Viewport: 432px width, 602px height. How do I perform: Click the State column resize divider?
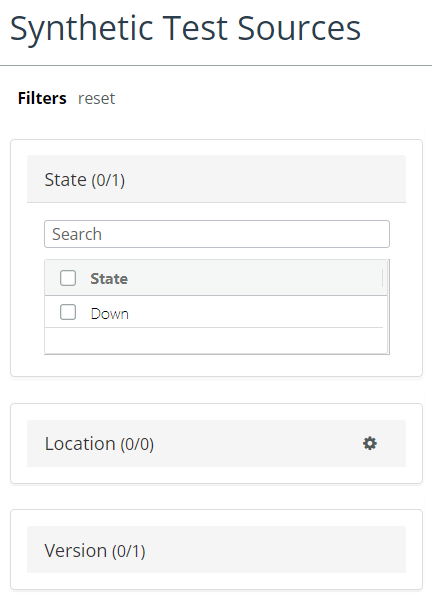pos(382,278)
